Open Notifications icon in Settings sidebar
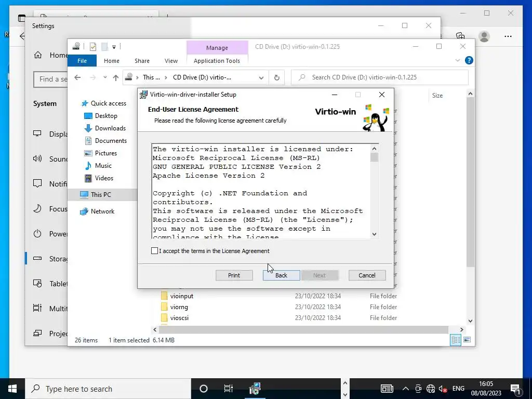This screenshot has width=532, height=399. [37, 183]
